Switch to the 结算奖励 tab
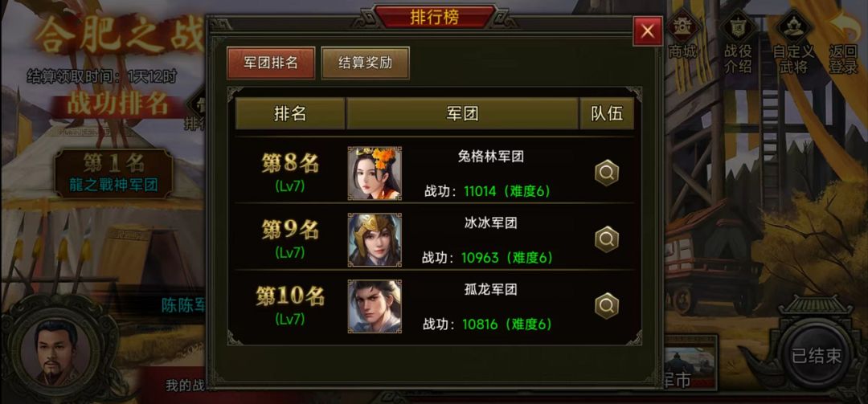This screenshot has width=868, height=404. tap(366, 63)
